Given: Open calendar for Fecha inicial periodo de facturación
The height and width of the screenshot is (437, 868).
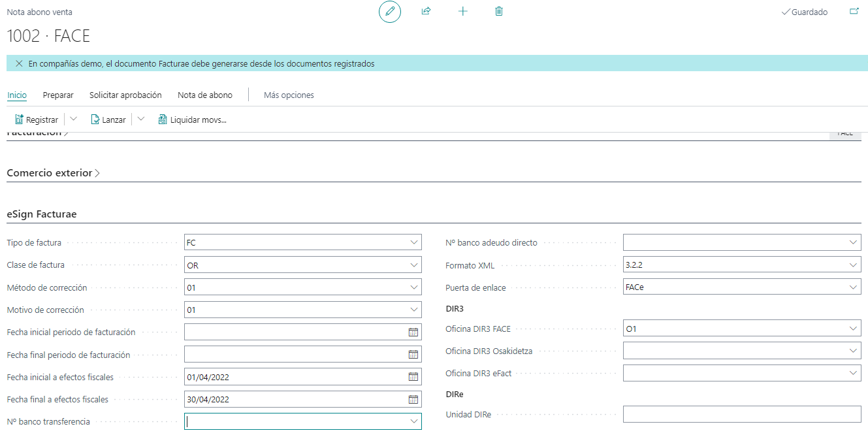Looking at the screenshot, I should [x=413, y=332].
